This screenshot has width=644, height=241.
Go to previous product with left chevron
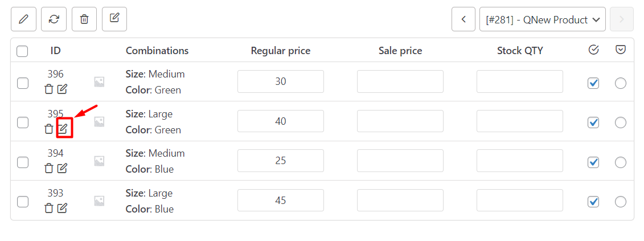463,19
